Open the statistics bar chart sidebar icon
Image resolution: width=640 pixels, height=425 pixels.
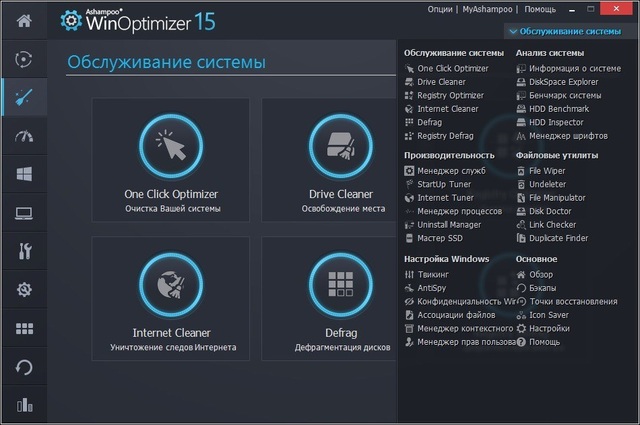click(24, 405)
